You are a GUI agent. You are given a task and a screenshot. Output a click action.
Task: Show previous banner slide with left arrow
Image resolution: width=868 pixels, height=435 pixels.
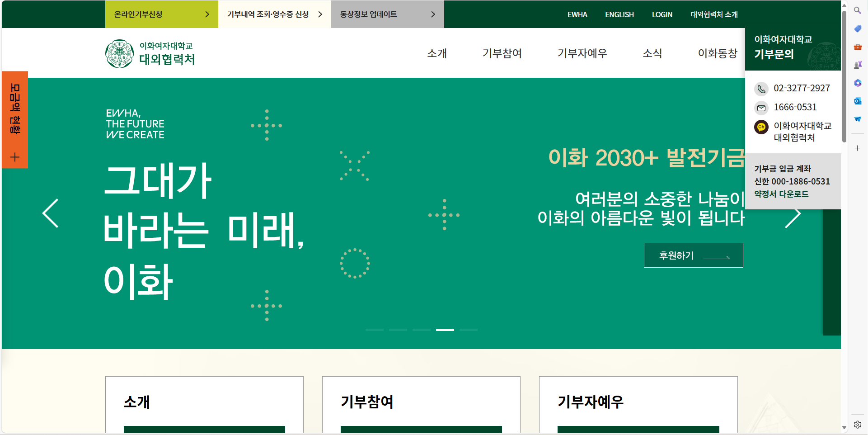pyautogui.click(x=50, y=213)
